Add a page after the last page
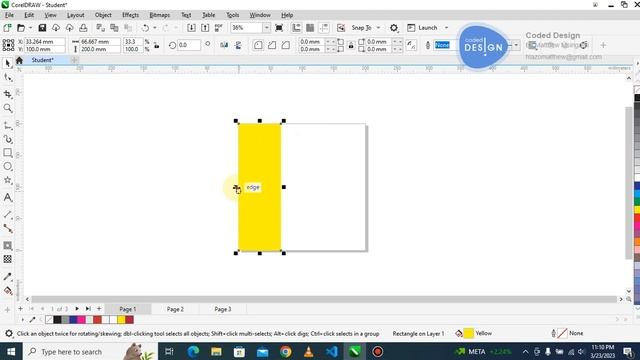The image size is (640, 360). click(99, 309)
